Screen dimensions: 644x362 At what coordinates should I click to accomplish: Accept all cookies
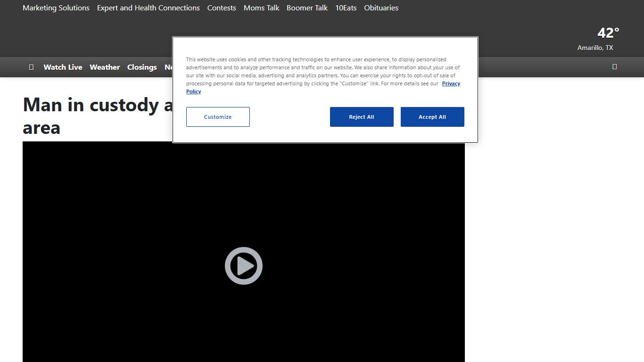pyautogui.click(x=432, y=117)
